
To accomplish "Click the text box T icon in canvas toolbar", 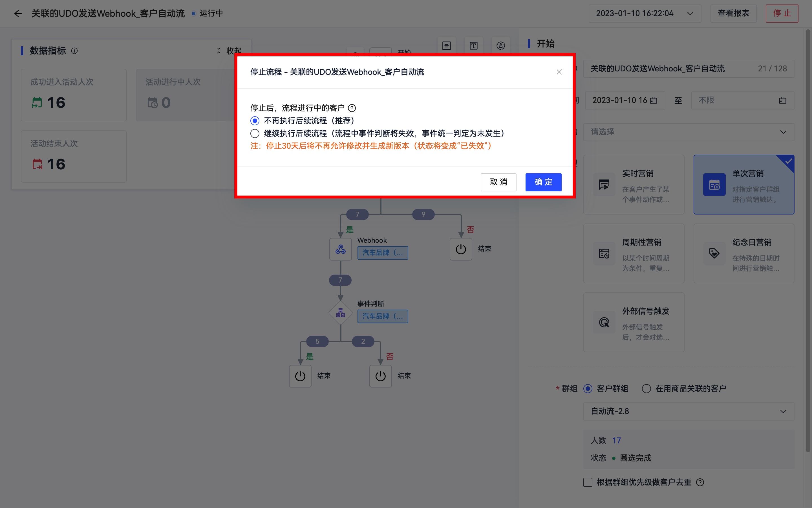I will click(x=473, y=46).
